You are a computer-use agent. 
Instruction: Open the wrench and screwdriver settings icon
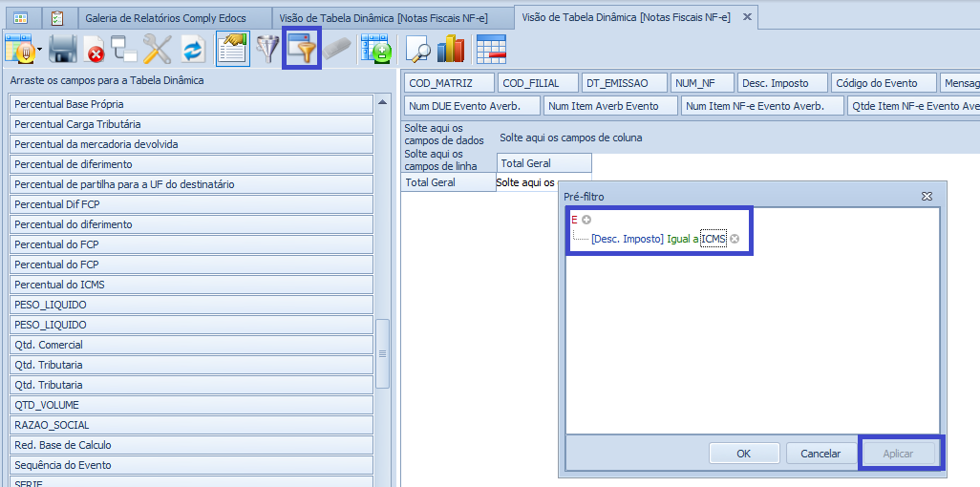pyautogui.click(x=157, y=49)
